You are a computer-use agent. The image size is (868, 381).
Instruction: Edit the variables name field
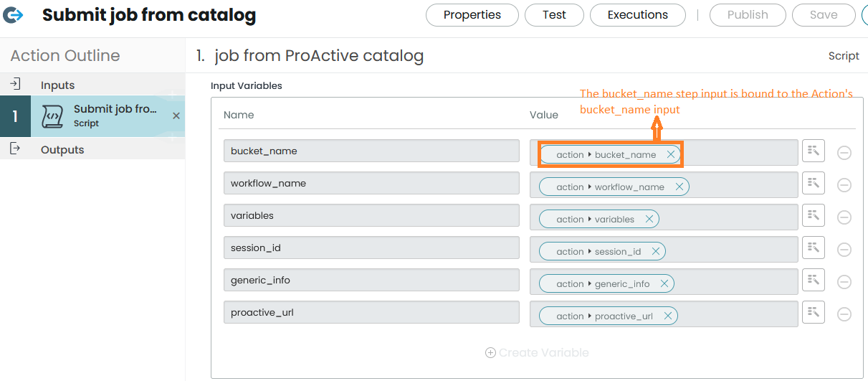pos(371,215)
